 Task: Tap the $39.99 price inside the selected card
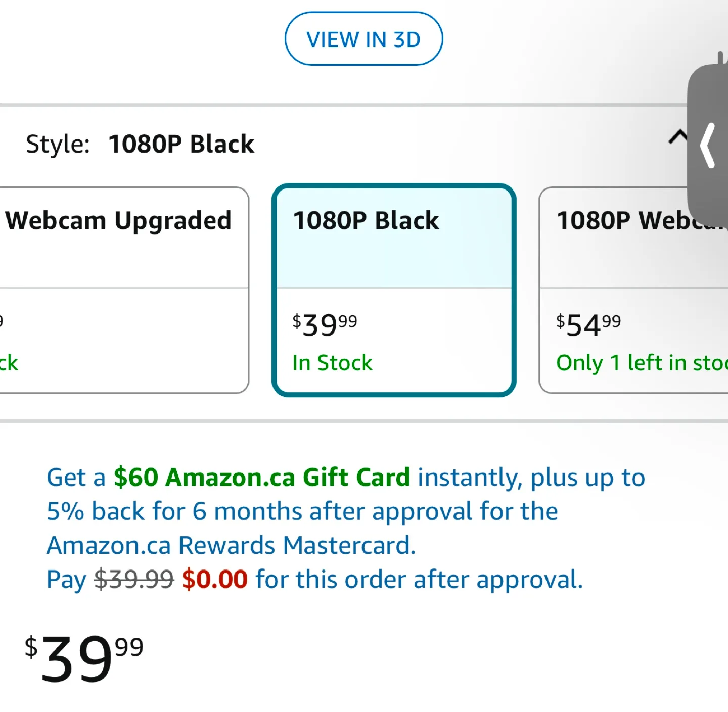(325, 324)
